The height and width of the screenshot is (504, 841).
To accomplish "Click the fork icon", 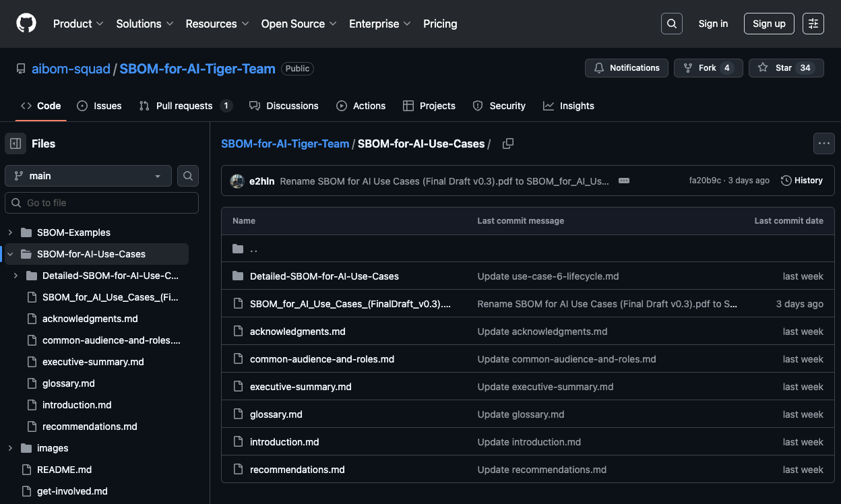I will point(688,68).
